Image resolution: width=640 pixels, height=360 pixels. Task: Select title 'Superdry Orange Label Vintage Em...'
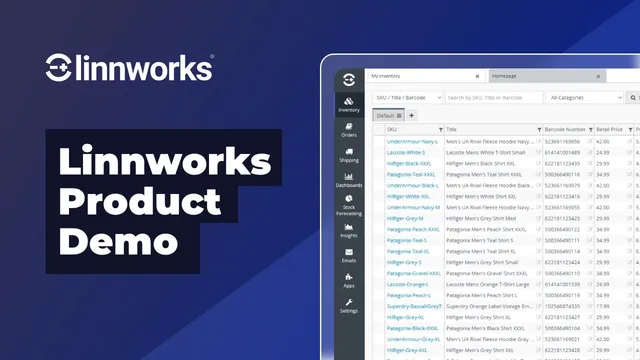click(489, 307)
